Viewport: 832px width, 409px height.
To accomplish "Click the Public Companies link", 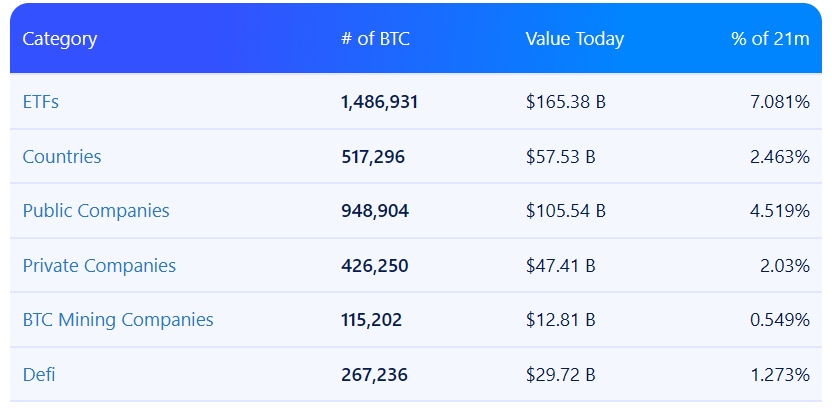I will click(96, 211).
